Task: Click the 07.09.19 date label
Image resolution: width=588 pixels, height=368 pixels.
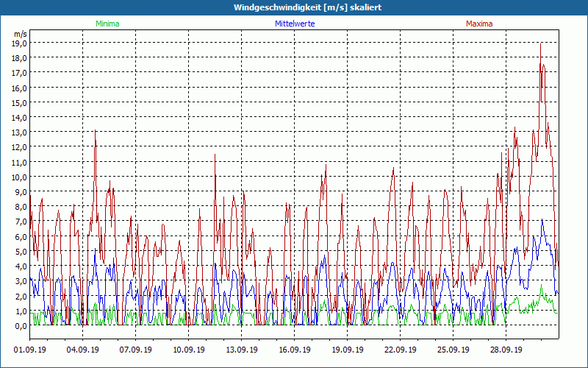Action: click(136, 350)
